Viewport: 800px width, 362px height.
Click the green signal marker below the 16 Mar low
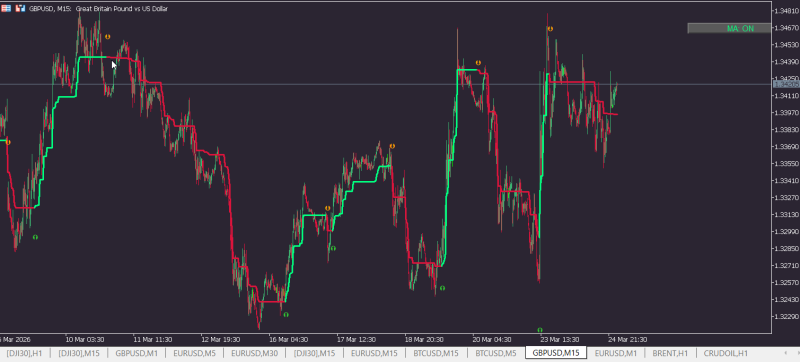pos(286,315)
